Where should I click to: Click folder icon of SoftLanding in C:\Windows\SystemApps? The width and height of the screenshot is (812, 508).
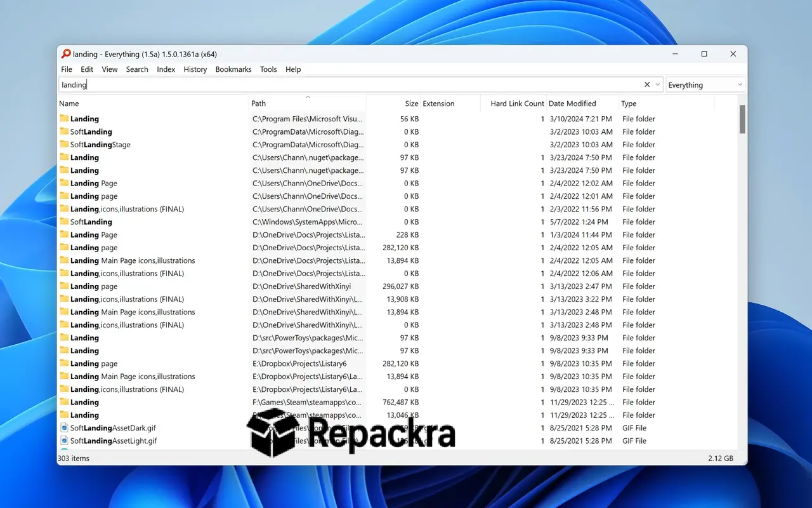[64, 222]
